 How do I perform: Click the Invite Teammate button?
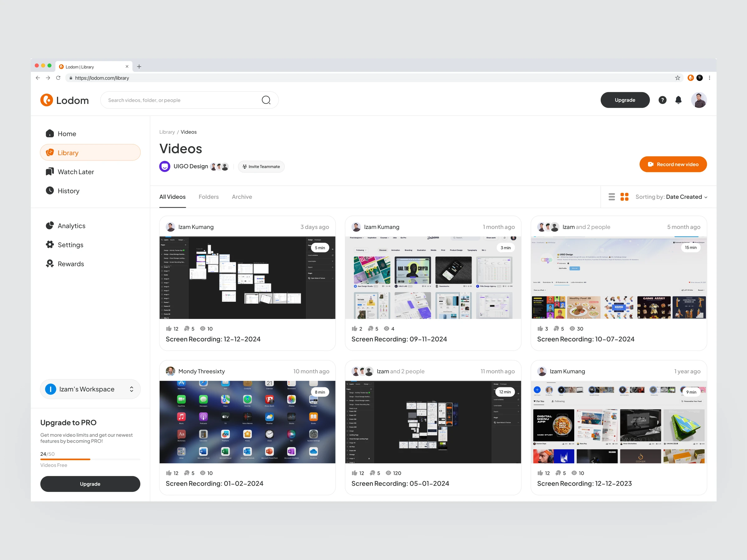click(261, 166)
